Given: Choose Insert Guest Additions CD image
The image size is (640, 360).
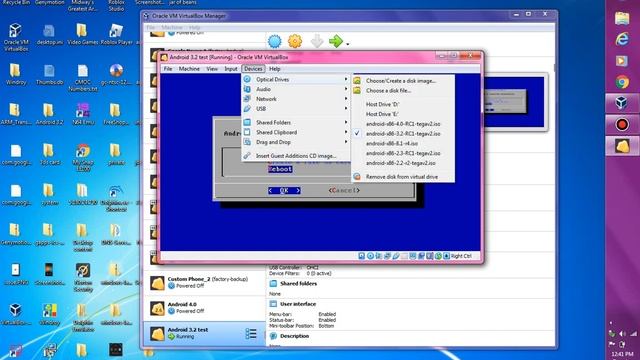Looking at the screenshot, I should [x=296, y=156].
